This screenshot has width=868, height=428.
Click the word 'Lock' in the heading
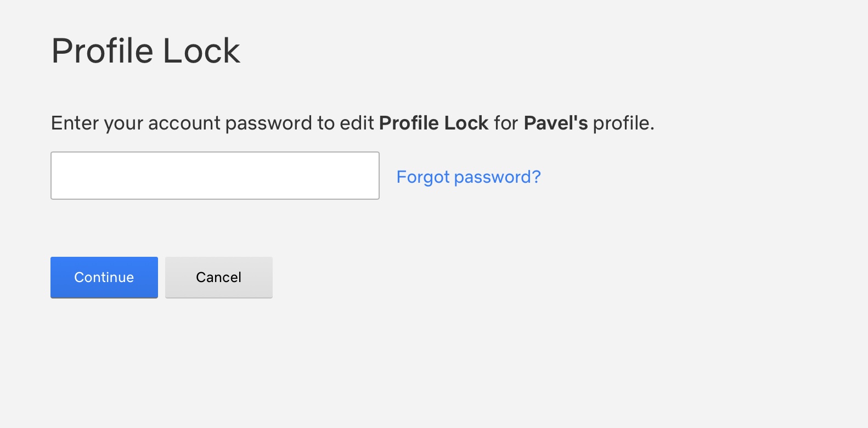click(201, 51)
